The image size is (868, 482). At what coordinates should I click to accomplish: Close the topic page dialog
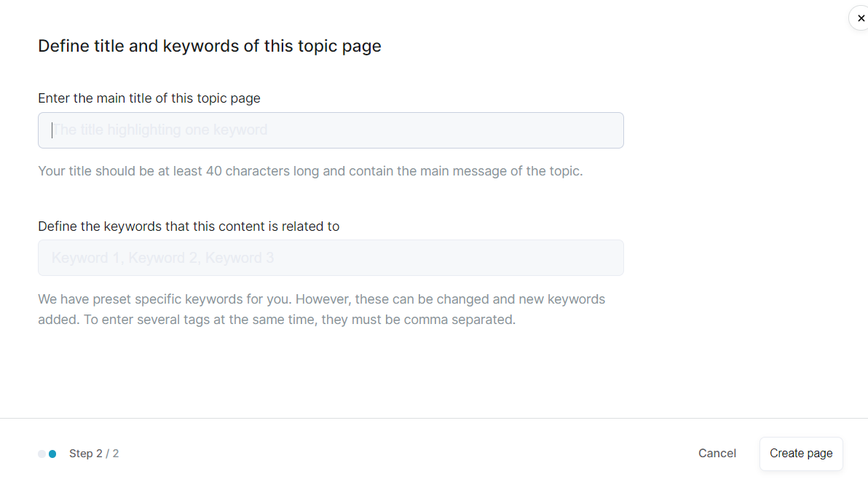pyautogui.click(x=861, y=18)
